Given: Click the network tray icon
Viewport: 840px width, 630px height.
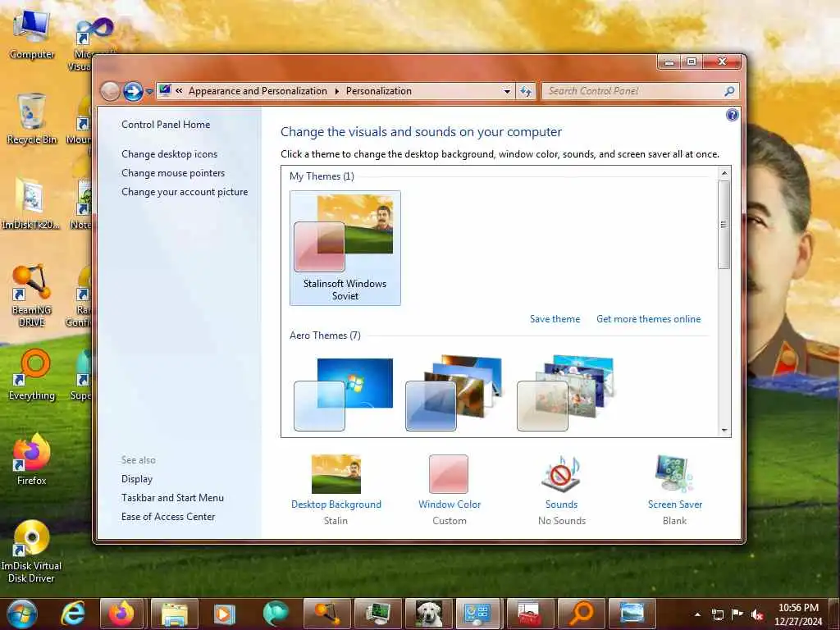Looking at the screenshot, I should [x=717, y=614].
